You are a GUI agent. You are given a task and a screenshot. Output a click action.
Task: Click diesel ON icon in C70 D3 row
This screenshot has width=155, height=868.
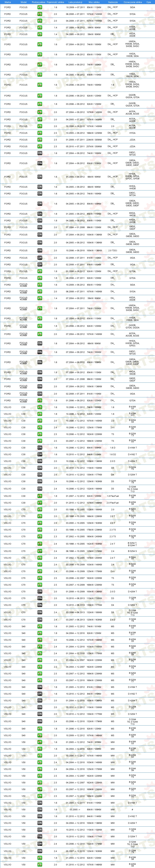pyautogui.click(x=40, y=598)
